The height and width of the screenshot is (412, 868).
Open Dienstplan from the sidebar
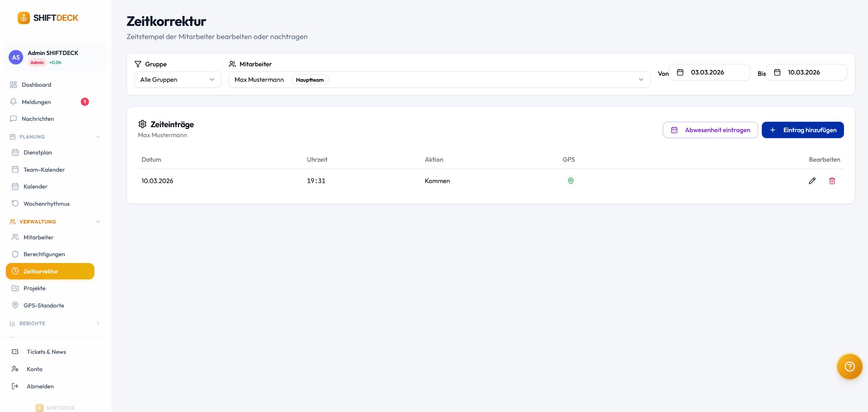[38, 153]
